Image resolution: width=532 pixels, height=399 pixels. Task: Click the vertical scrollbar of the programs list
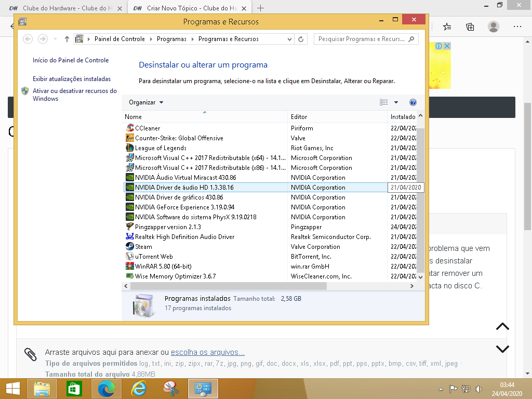(420, 200)
